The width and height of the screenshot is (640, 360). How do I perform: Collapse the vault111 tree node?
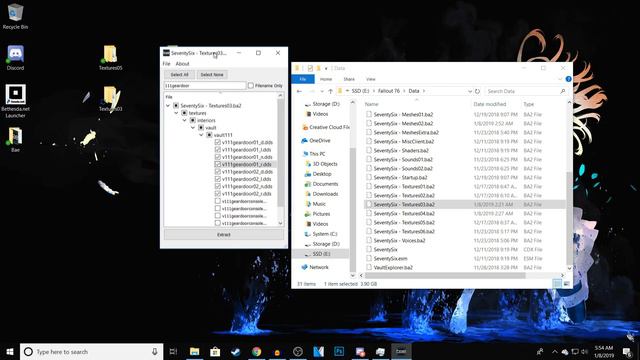(x=201, y=135)
